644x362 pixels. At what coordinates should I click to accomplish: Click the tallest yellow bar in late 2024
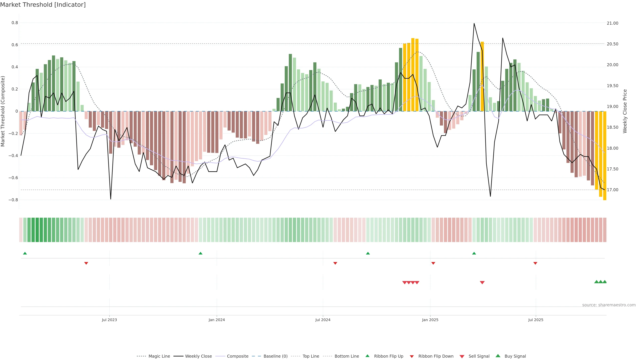[x=413, y=75]
